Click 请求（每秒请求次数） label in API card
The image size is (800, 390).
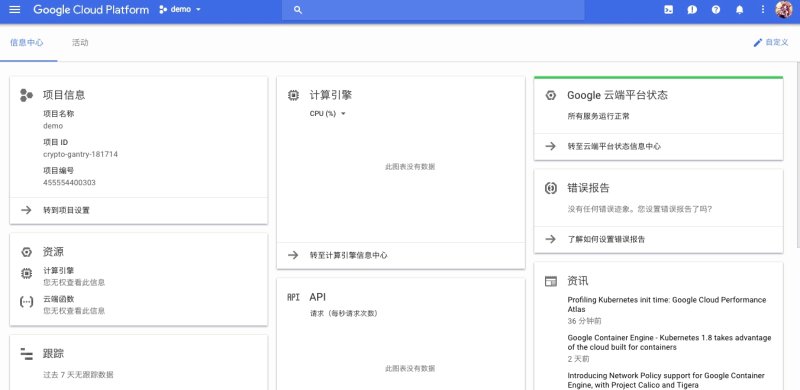coord(344,313)
